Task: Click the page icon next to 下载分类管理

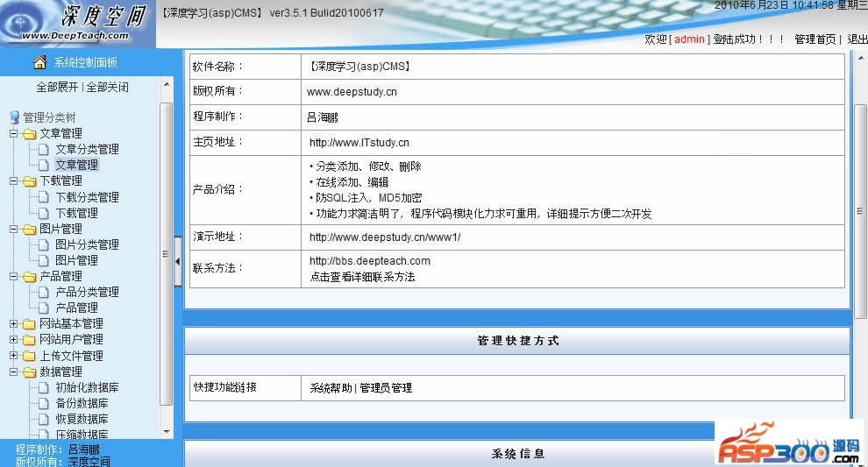Action: point(44,197)
